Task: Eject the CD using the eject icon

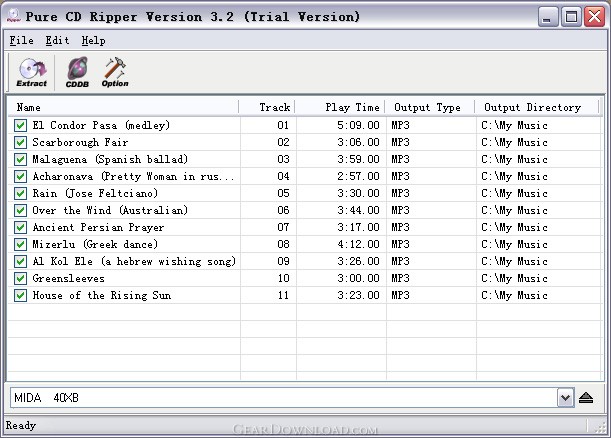Action: click(x=586, y=398)
